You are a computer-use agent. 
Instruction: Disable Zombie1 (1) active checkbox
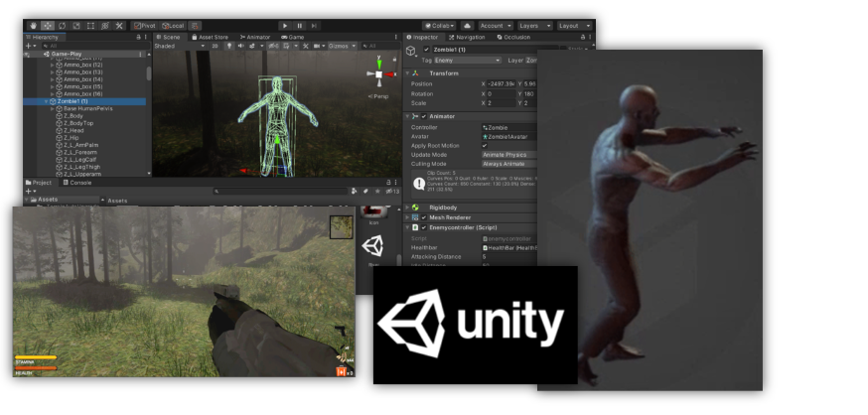click(x=426, y=50)
